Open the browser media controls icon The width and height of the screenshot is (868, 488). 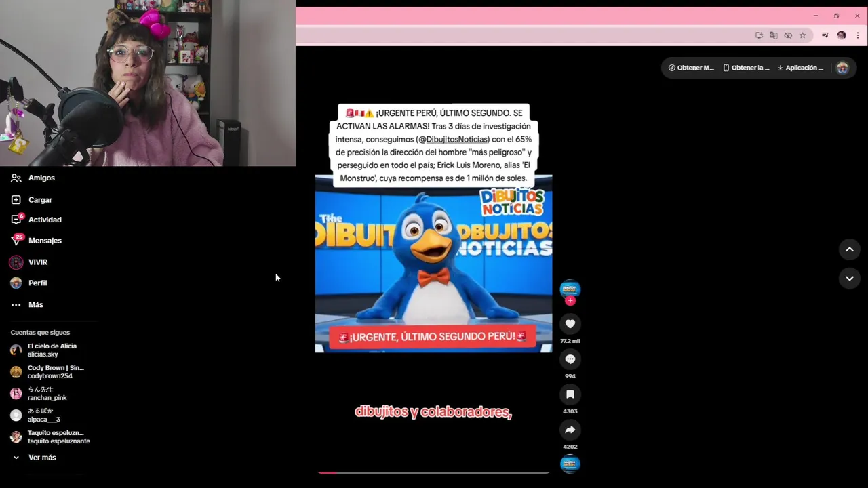(x=825, y=35)
